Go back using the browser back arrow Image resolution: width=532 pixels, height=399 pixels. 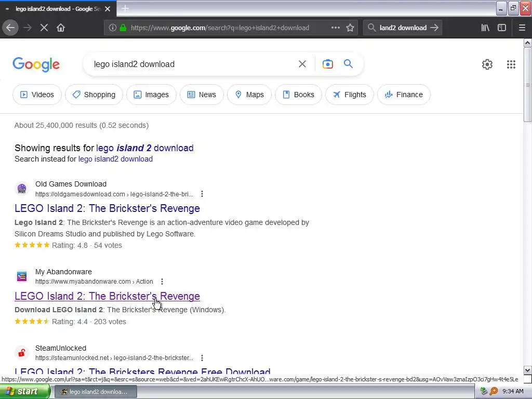click(10, 28)
